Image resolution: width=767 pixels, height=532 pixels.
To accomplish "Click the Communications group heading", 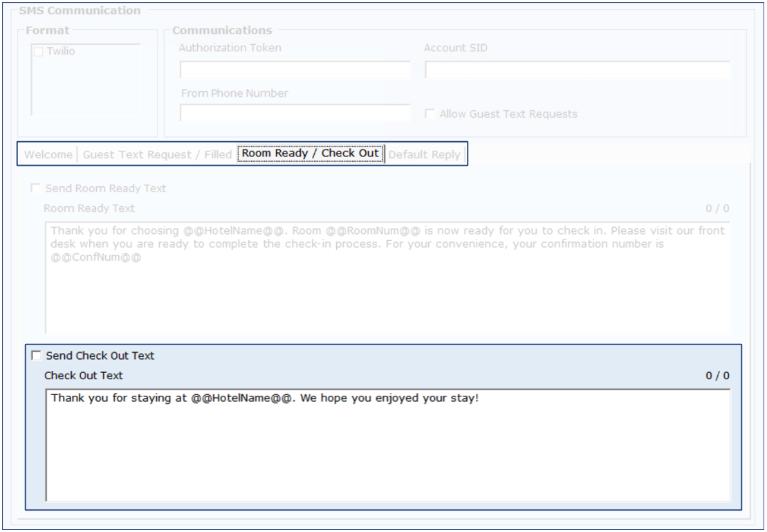I will (222, 30).
